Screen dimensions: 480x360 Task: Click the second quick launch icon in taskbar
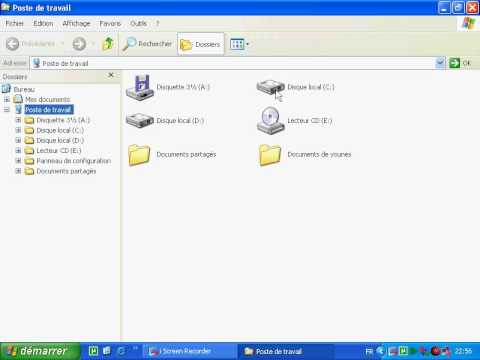click(107, 351)
